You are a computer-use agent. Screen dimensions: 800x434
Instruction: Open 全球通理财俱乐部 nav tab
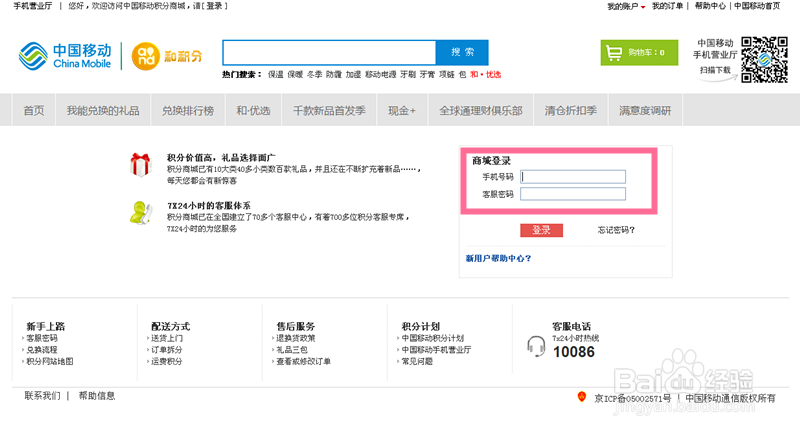coord(481,110)
